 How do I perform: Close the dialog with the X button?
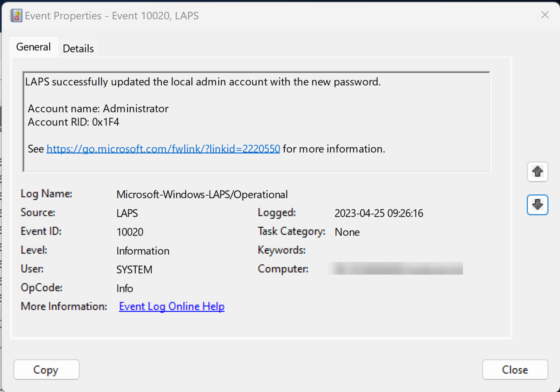point(545,15)
